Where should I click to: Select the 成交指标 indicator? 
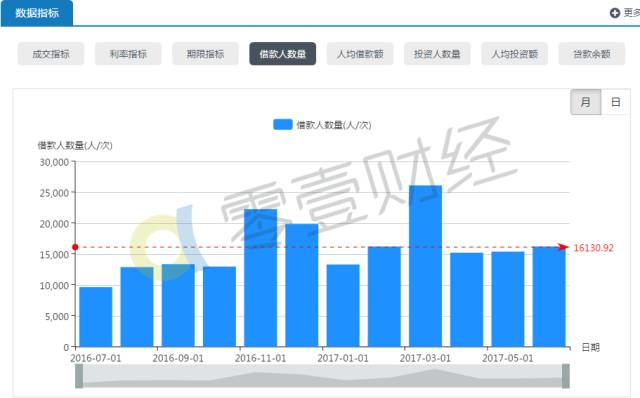pos(51,54)
